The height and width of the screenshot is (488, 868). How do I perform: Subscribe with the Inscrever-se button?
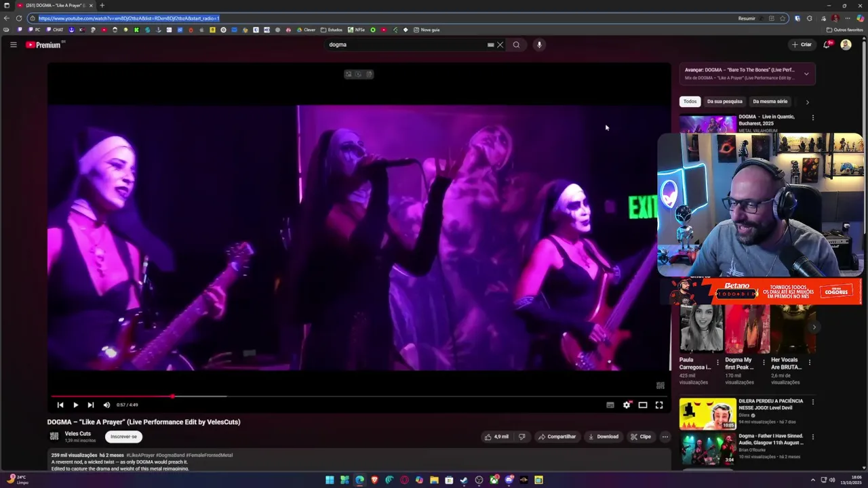pos(123,436)
